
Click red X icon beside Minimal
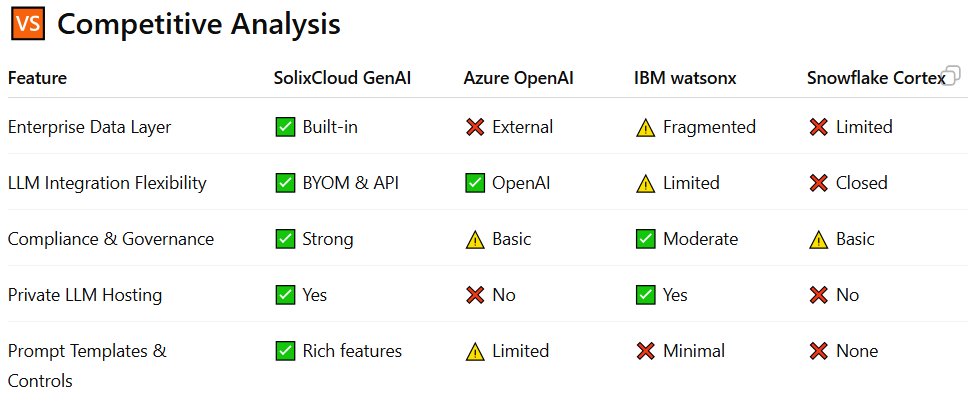646,351
